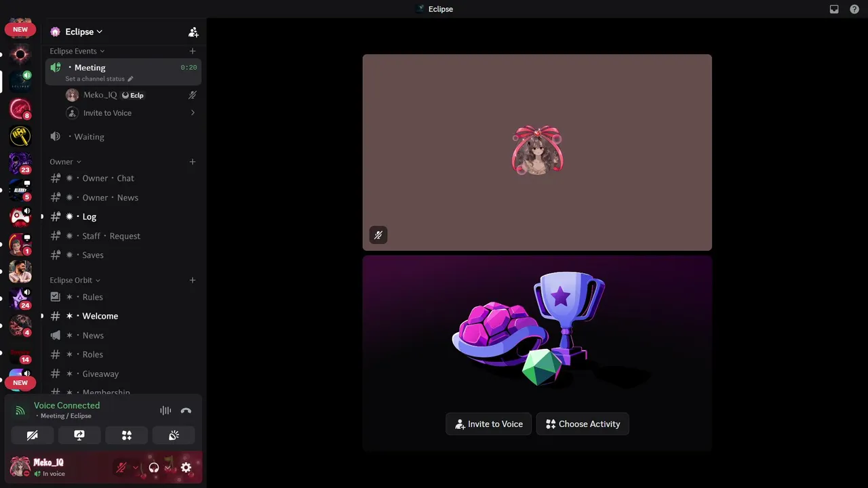Screen dimensions: 868x488
Task: Open the Giveaway channel
Action: click(123, 374)
